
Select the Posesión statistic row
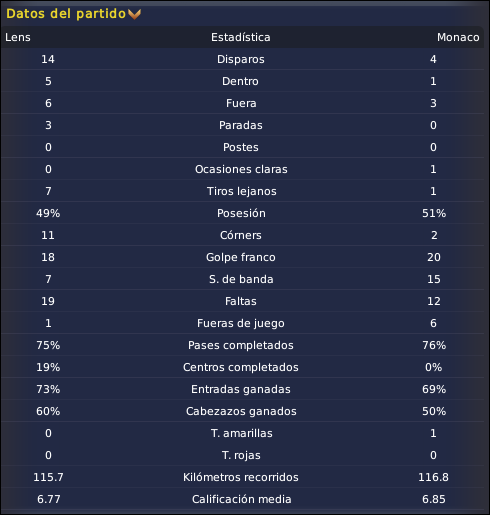[x=242, y=213]
